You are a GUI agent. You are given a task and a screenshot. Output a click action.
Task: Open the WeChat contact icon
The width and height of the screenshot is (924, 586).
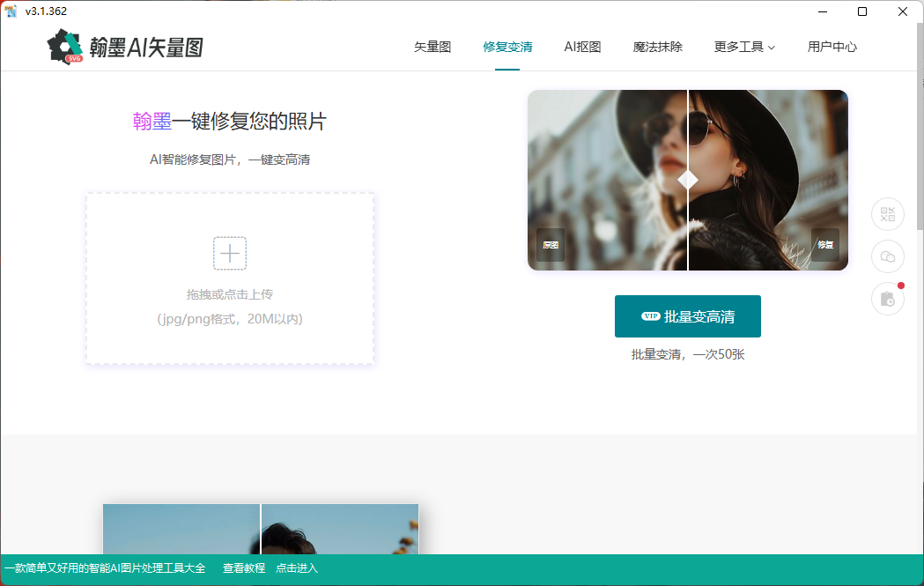tap(887, 256)
